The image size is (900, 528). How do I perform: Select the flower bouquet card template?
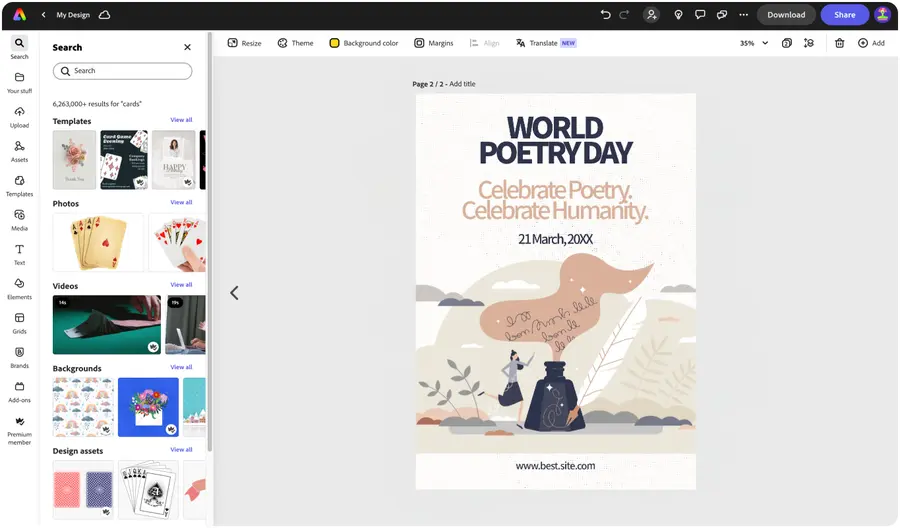click(75, 160)
